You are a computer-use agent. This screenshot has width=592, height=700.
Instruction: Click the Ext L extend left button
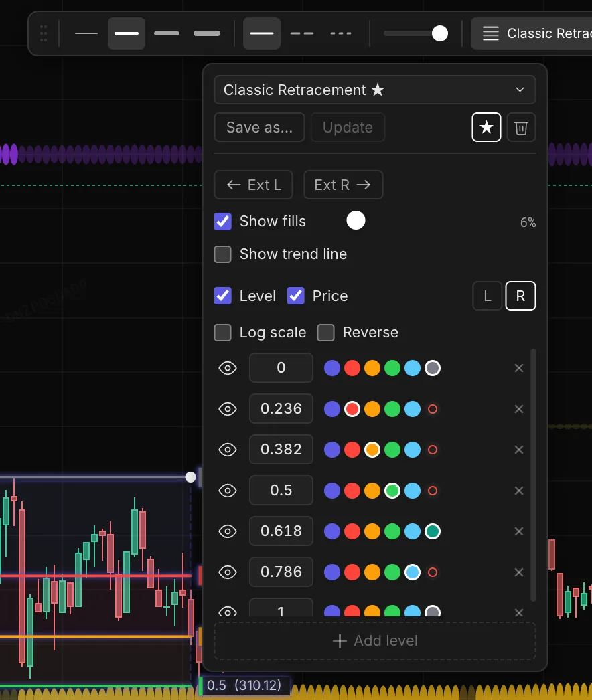[253, 185]
